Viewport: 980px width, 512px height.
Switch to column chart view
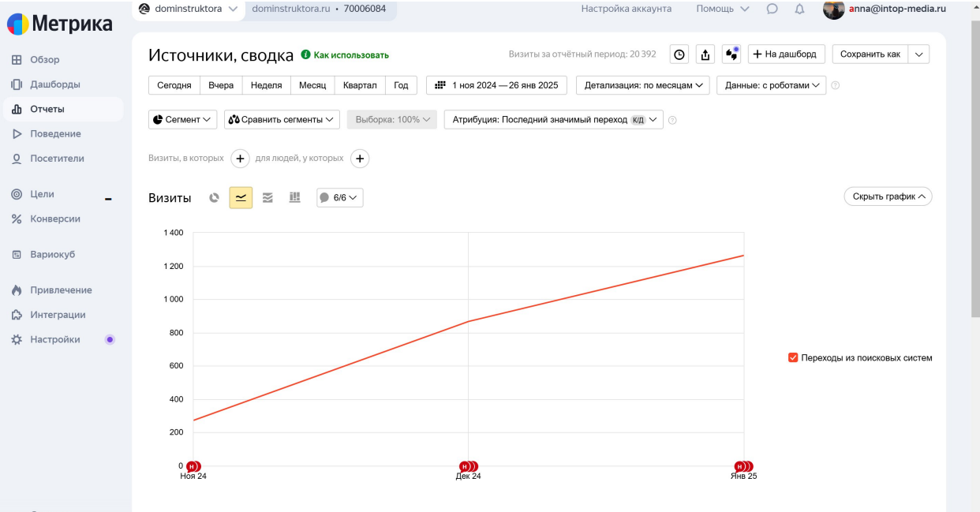[x=294, y=198]
